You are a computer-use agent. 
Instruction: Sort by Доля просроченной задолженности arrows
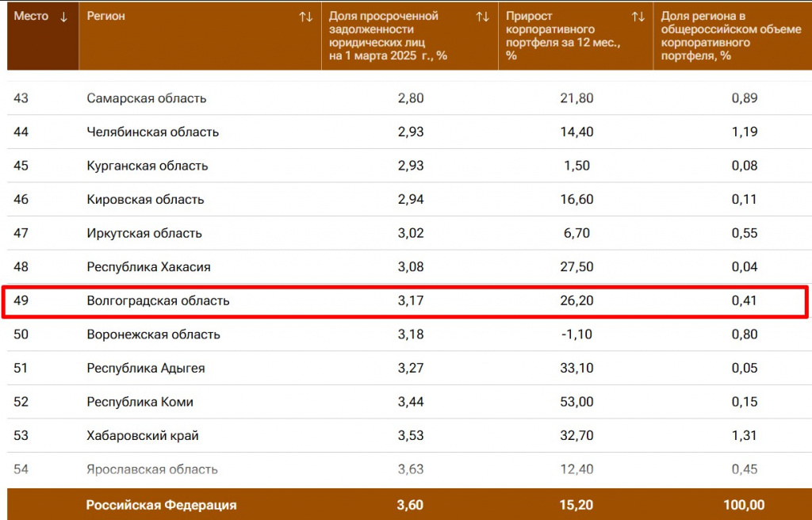click(x=483, y=17)
